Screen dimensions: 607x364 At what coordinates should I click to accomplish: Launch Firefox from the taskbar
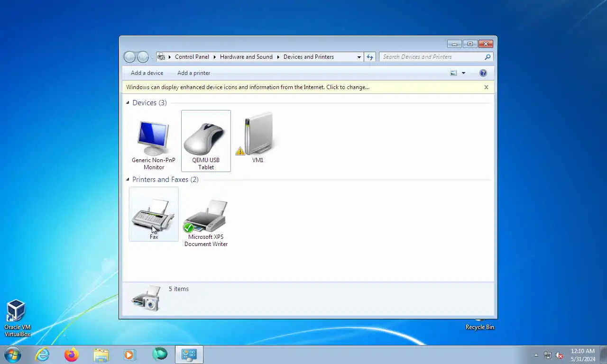click(72, 355)
